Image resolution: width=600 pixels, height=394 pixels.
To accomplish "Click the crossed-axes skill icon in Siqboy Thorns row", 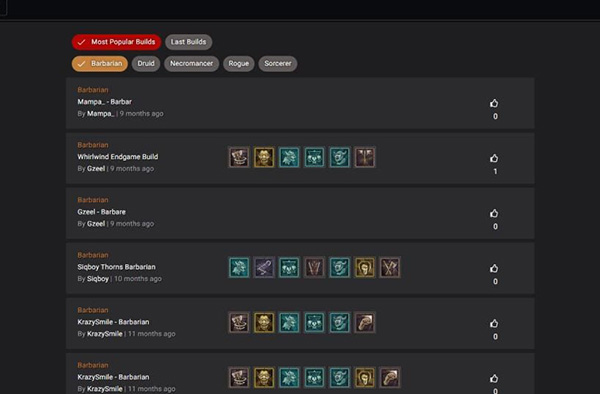I will [390, 267].
